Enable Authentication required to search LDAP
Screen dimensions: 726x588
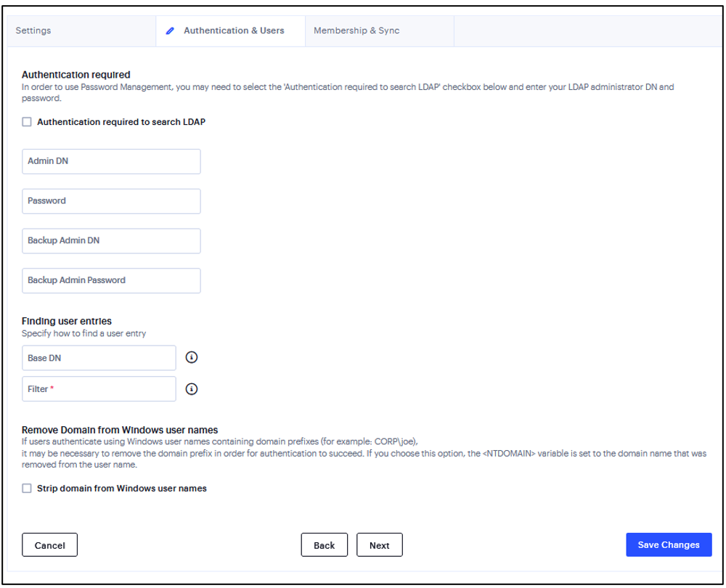point(27,122)
